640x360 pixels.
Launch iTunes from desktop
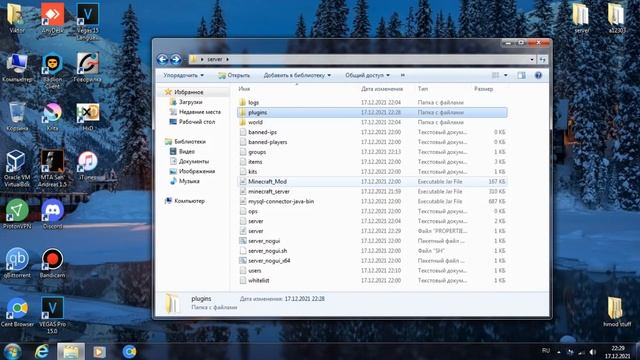87,165
